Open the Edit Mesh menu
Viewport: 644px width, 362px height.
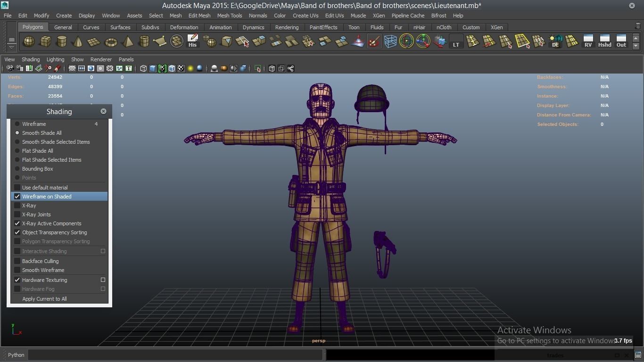pos(199,16)
